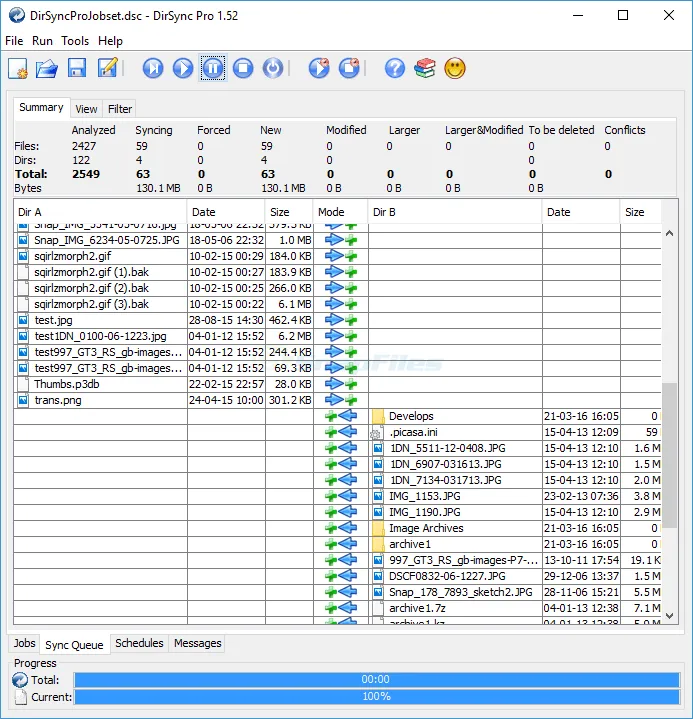Click the Dir B column header
693x719 pixels.
pyautogui.click(x=455, y=212)
